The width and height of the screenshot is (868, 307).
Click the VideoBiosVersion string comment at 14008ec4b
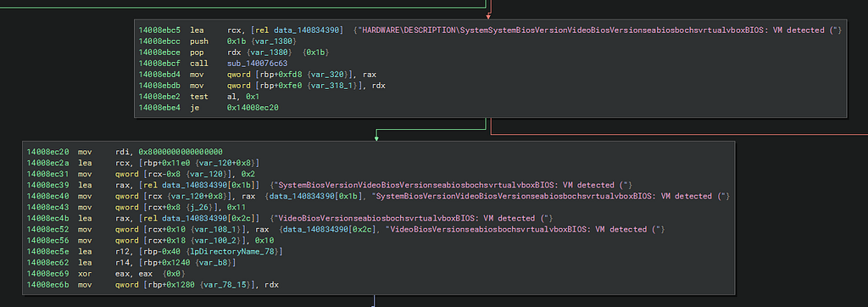[x=411, y=218]
